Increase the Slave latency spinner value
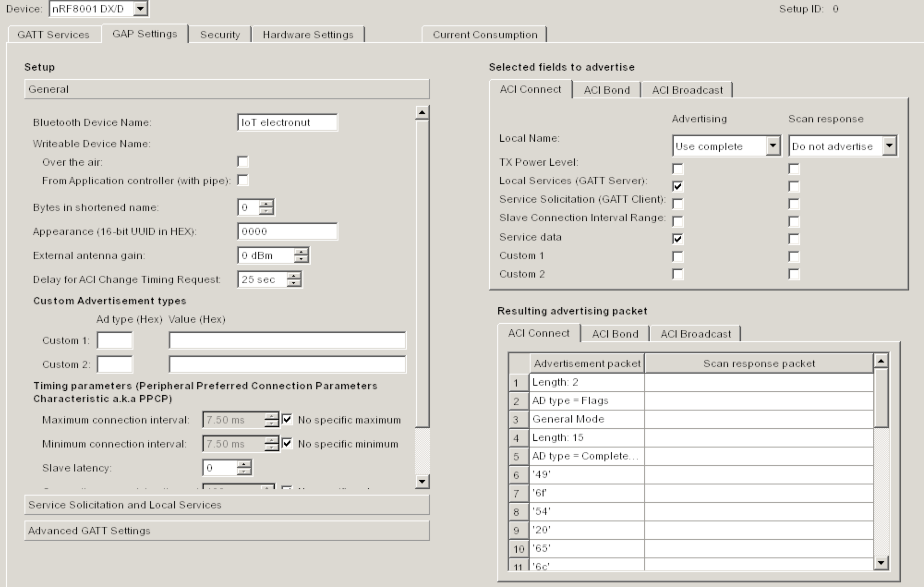 point(244,464)
